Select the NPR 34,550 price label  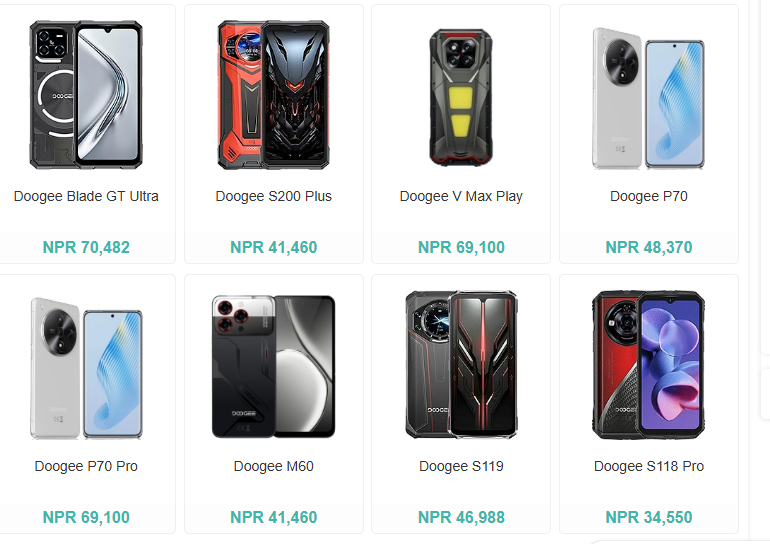click(x=649, y=517)
